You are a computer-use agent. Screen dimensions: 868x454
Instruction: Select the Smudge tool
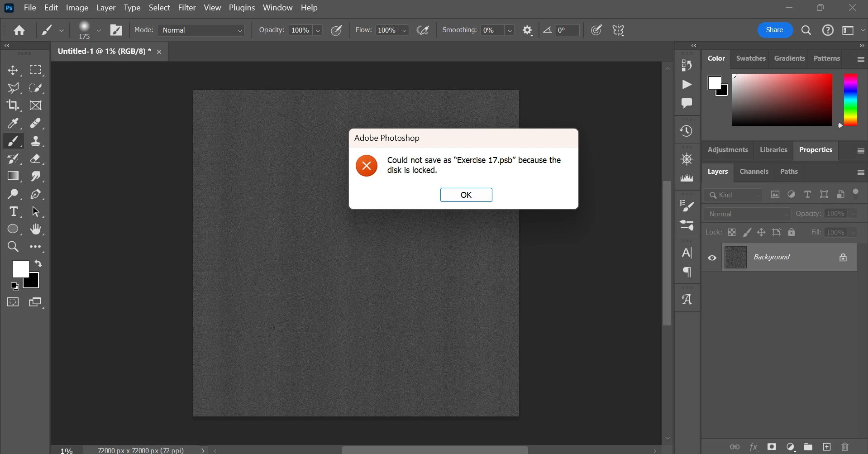click(x=36, y=176)
